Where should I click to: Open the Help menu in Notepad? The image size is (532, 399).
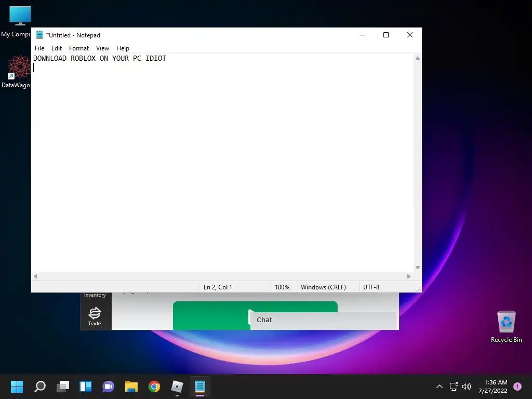pos(123,48)
